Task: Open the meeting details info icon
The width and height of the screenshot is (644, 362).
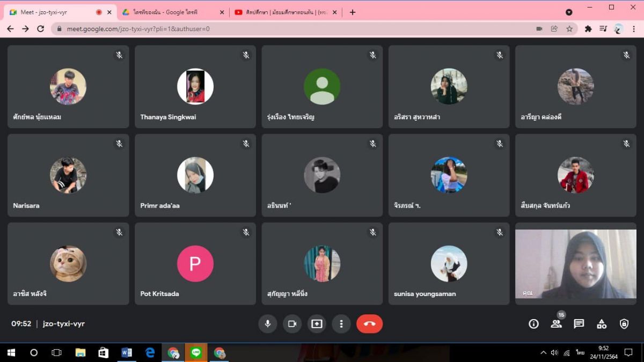Action: tap(533, 324)
